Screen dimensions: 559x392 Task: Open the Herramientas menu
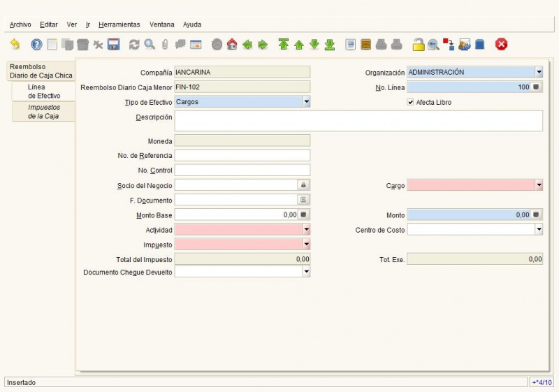coord(119,24)
